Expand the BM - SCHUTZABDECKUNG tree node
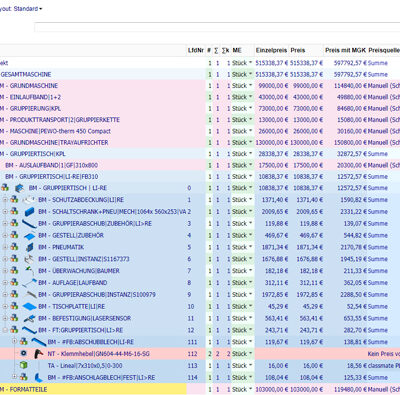The image size is (400, 395). (5, 200)
